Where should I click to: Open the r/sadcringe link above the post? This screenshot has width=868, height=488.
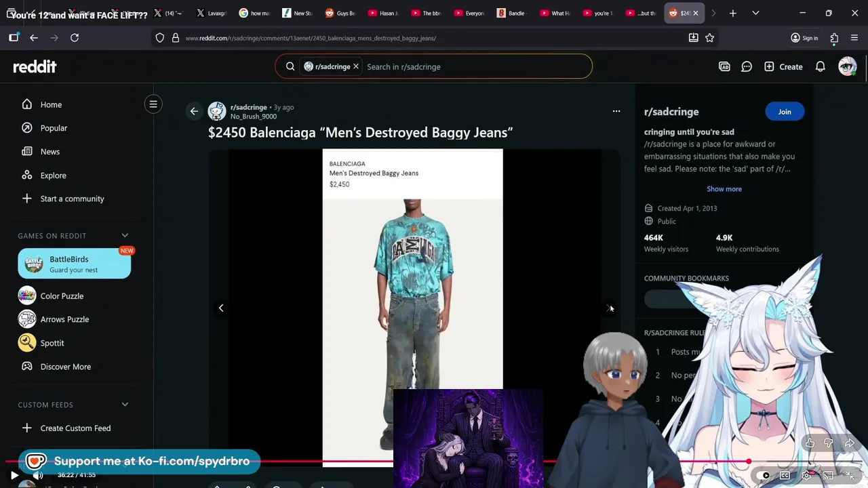click(248, 107)
